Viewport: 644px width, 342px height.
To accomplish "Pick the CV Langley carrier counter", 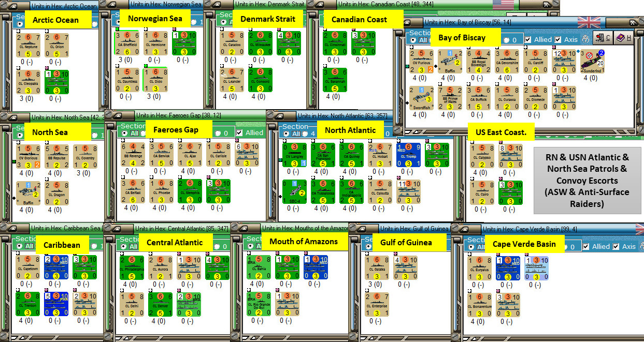I will coord(295,155).
